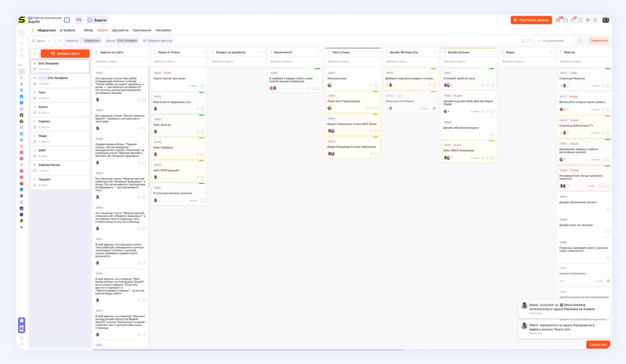
Task: Toggle completion circle on 'Кейс Дата.ру'
Action: (202, 132)
